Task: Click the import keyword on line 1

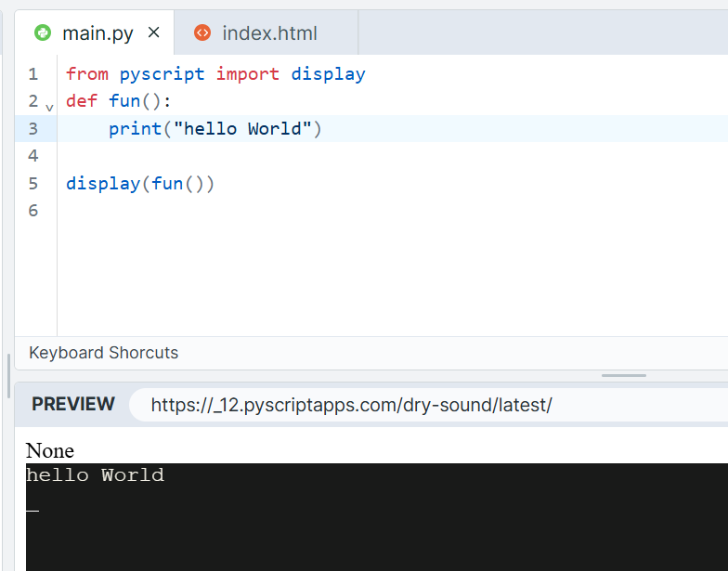Action: click(248, 74)
